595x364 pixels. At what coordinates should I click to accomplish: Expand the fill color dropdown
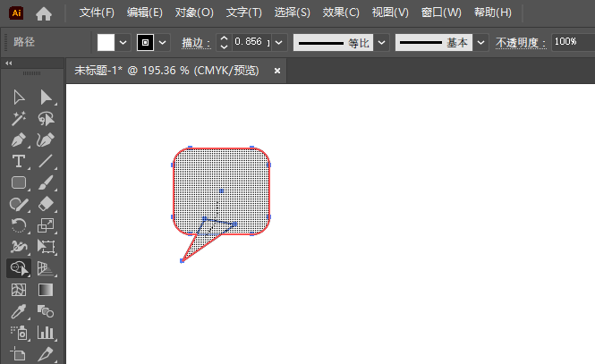pyautogui.click(x=123, y=42)
